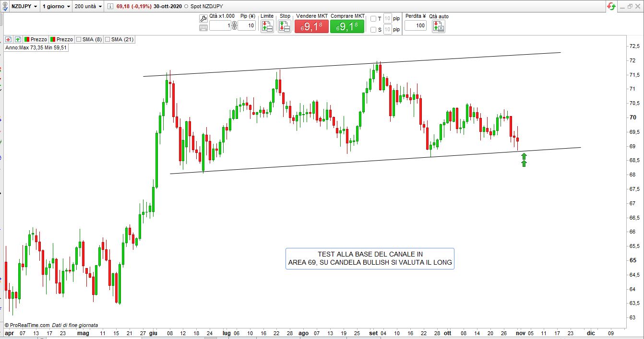The height and width of the screenshot is (339, 644).
Task: Place a Limite order via its icon
Action: 267,26
